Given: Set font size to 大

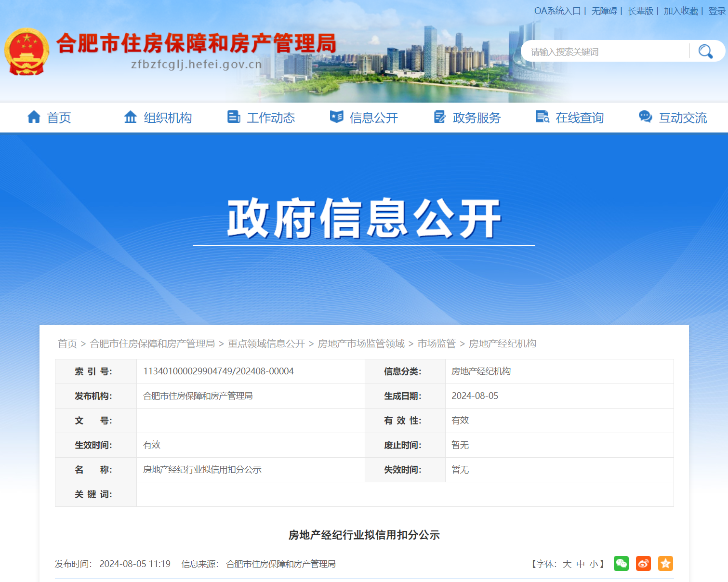Looking at the screenshot, I should [567, 564].
